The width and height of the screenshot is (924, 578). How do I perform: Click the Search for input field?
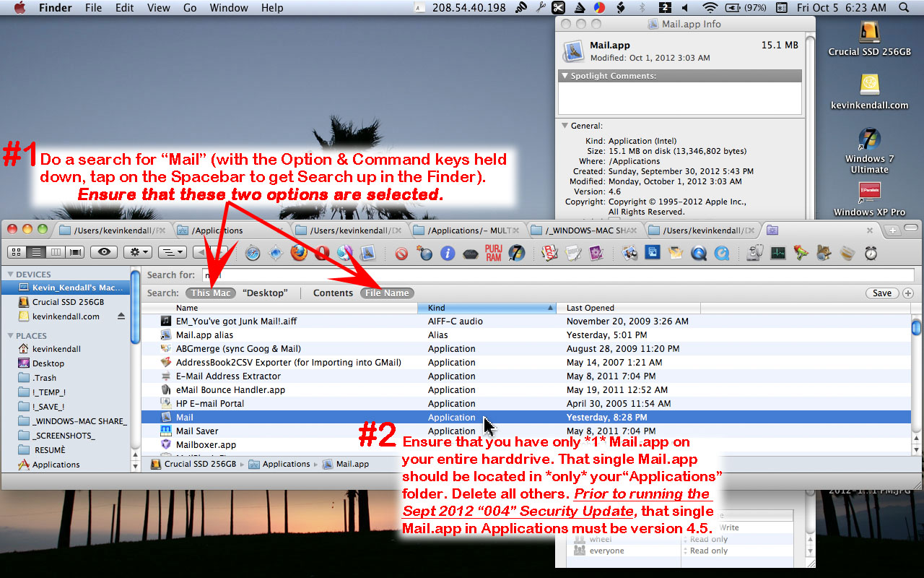[x=557, y=275]
